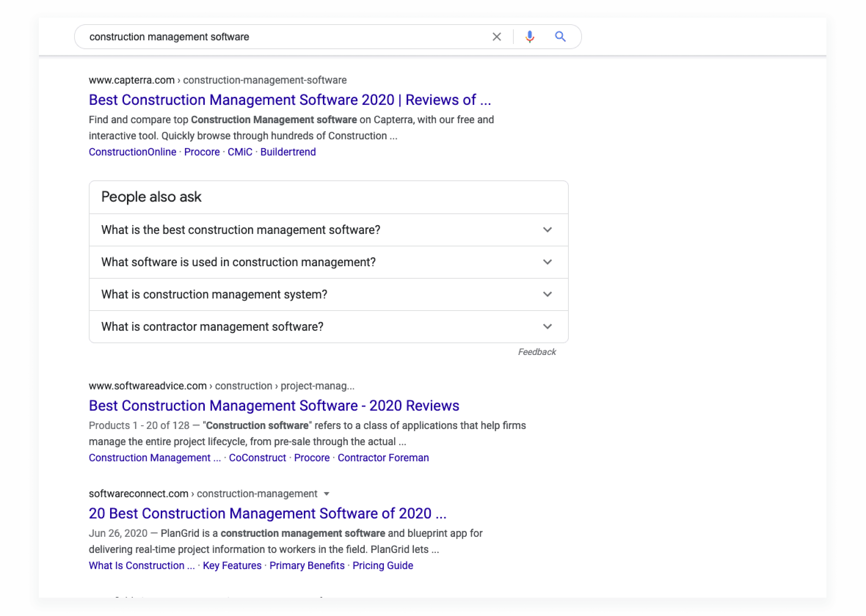Open the Contractor Foreman sitelink
Image resolution: width=866 pixels, height=616 pixels.
(383, 458)
